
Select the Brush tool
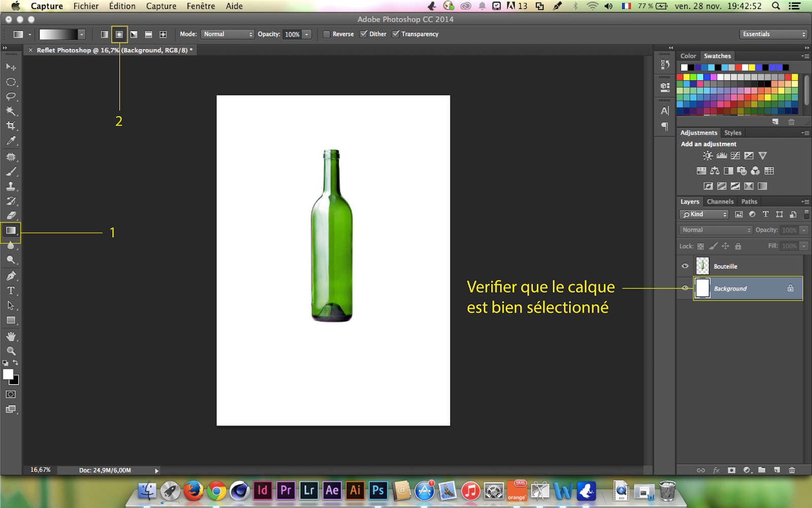(x=11, y=172)
